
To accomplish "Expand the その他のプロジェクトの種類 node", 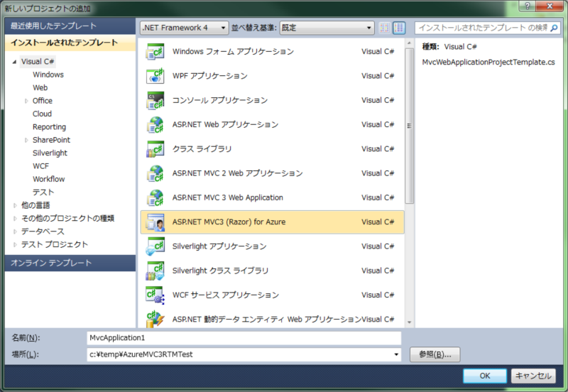I will pos(14,219).
